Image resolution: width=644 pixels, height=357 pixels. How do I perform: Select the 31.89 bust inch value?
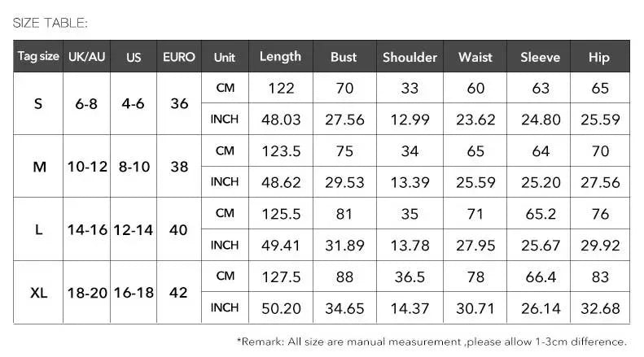click(x=344, y=246)
